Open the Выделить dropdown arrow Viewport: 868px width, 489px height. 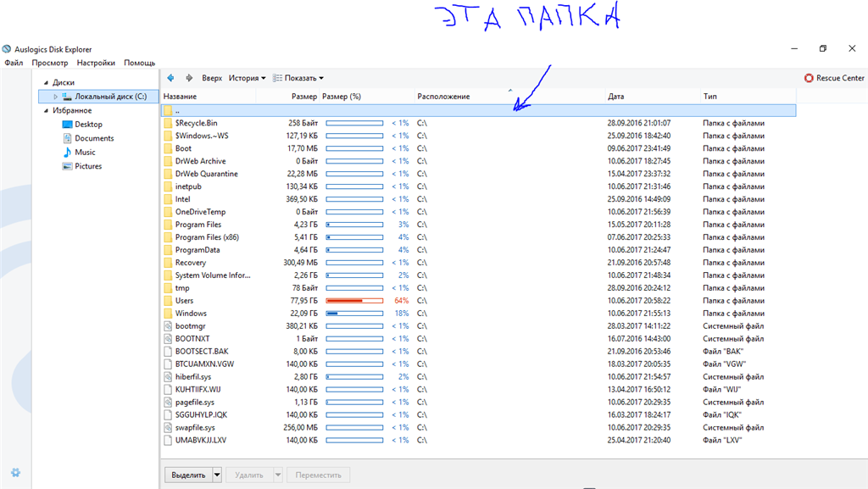(x=217, y=475)
